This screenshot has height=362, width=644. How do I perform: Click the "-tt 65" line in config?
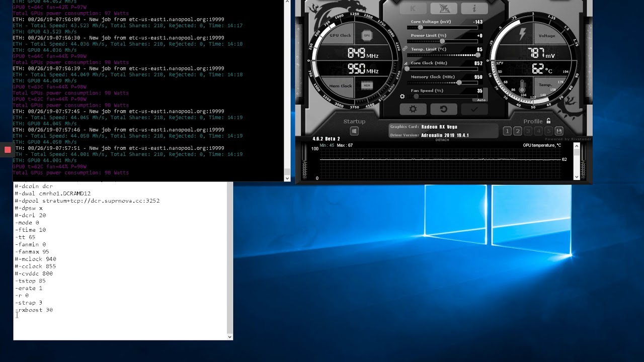point(25,237)
